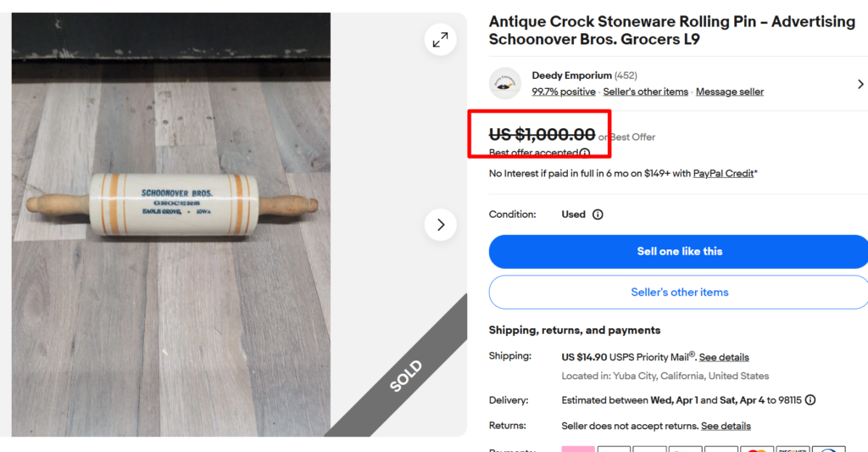Click the Message seller link

[729, 92]
